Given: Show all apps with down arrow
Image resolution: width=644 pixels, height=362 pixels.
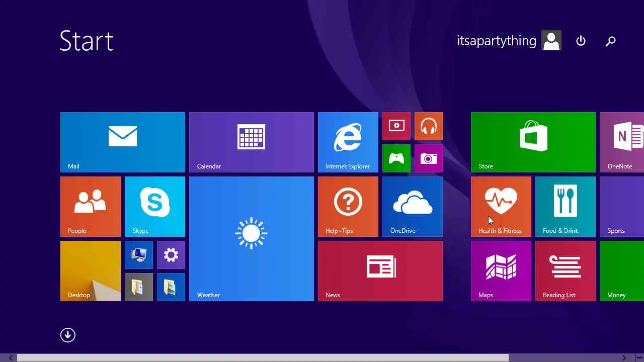Looking at the screenshot, I should (x=68, y=335).
